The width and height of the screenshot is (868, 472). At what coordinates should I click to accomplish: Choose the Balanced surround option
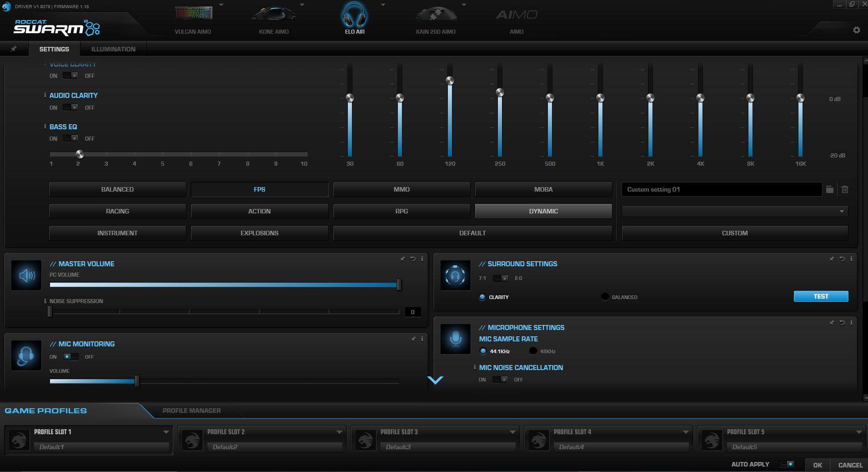(x=605, y=297)
